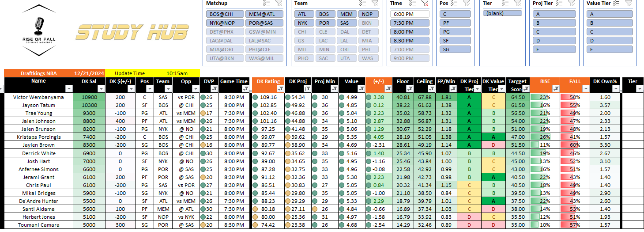This screenshot has height=232, width=644.
Task: Toggle the NYK@NOP matchup slicer item
Action: 224,23
